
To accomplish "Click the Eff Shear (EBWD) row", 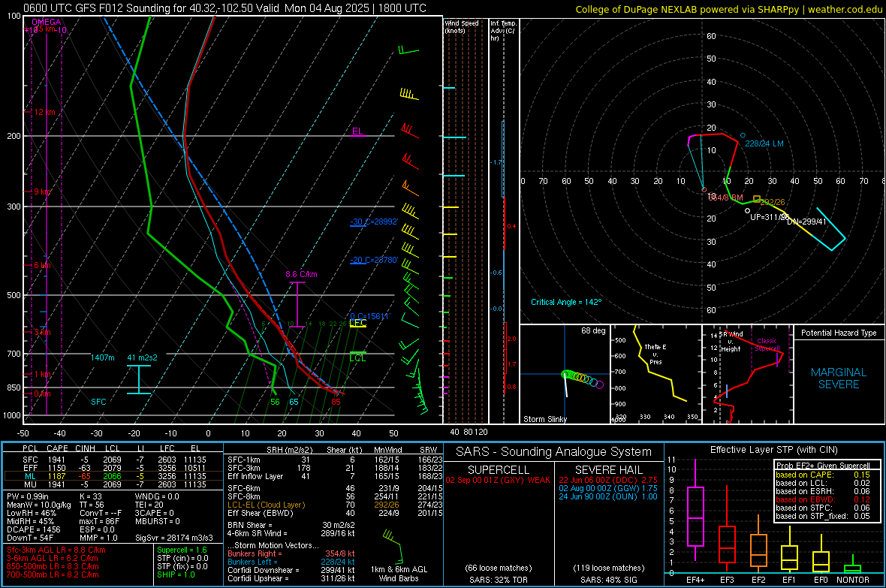I will 335,513.
